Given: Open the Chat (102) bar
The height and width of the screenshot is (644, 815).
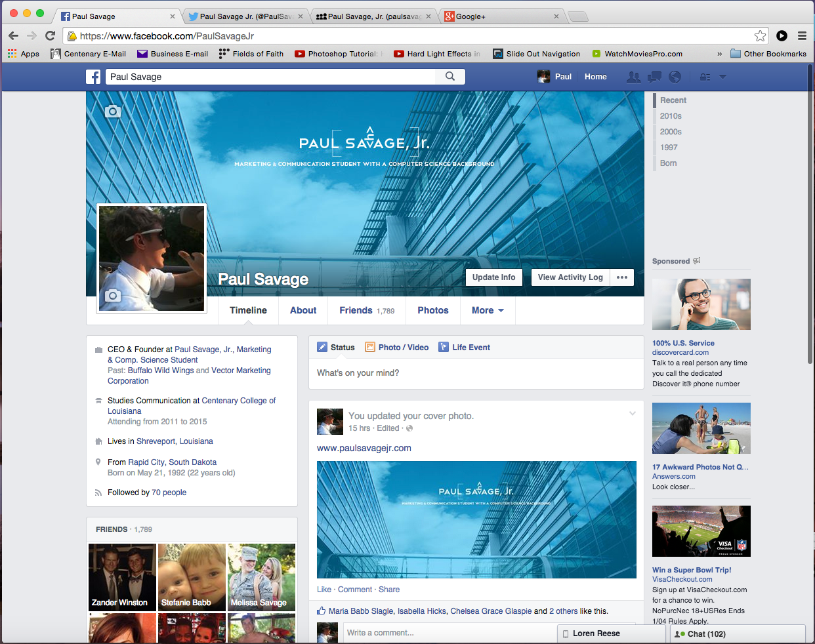Looking at the screenshot, I should [738, 634].
